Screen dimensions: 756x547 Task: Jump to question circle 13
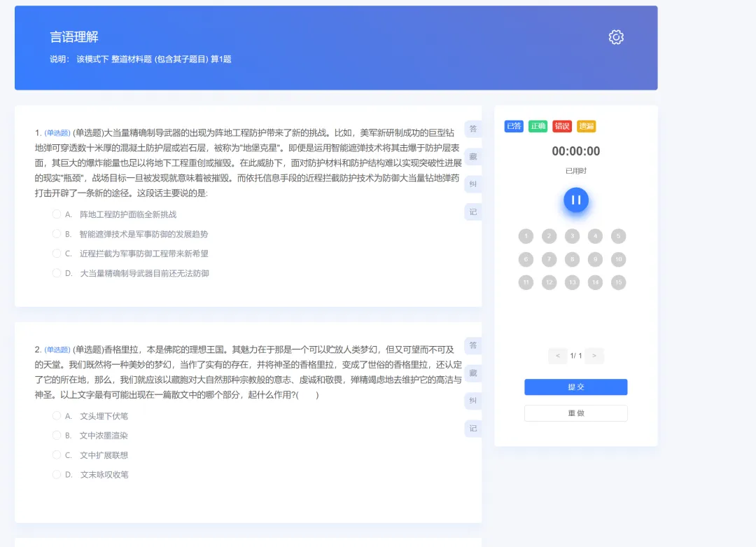click(573, 282)
